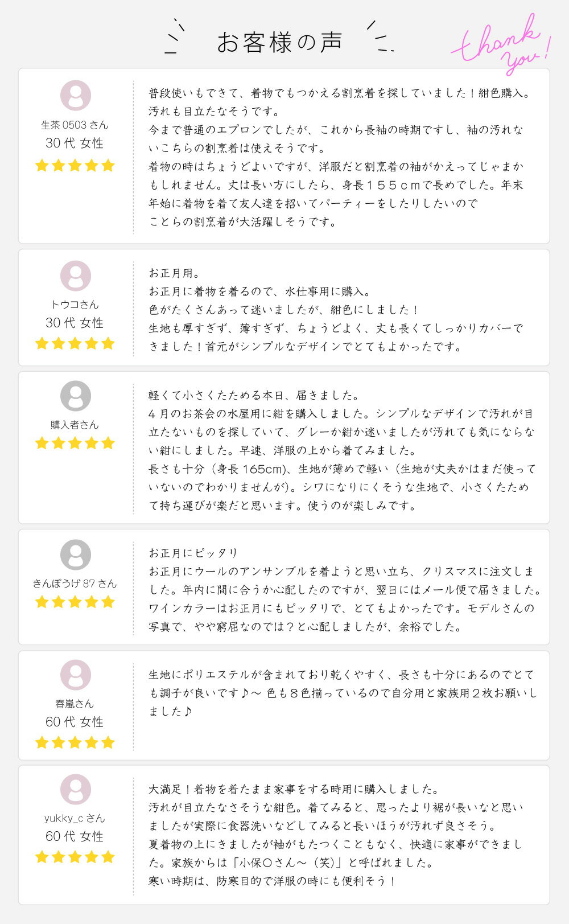Click the review text beginning 大満足！
Screen dimensions: 569x924
tap(336, 835)
